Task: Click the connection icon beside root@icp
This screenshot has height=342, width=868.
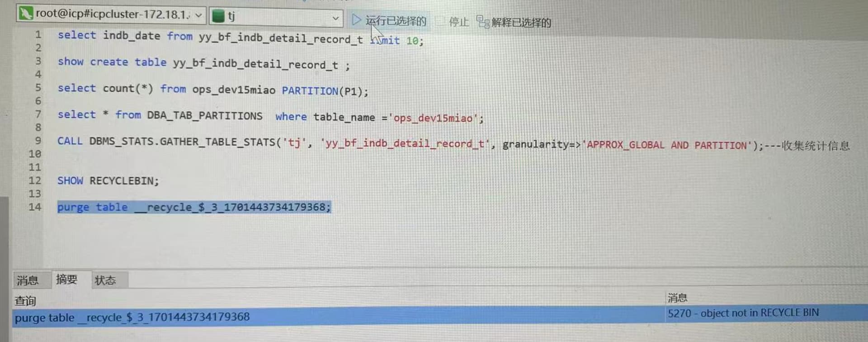Action: (25, 14)
